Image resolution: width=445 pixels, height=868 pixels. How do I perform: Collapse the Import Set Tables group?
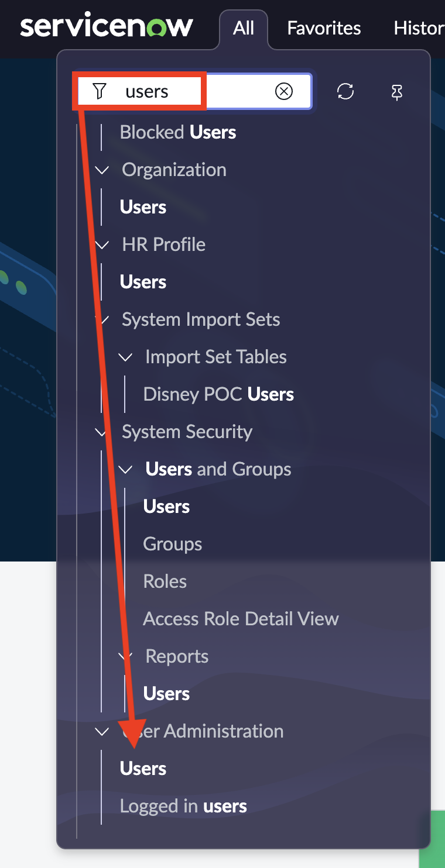pyautogui.click(x=126, y=357)
